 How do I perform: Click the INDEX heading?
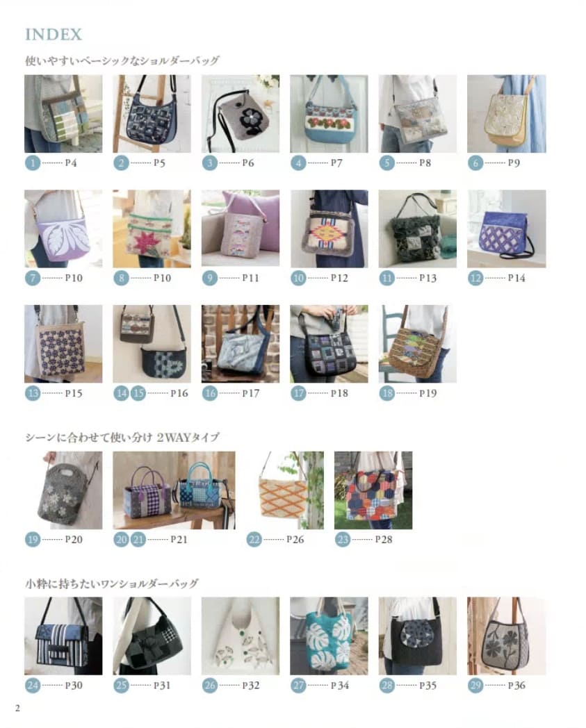(x=54, y=34)
